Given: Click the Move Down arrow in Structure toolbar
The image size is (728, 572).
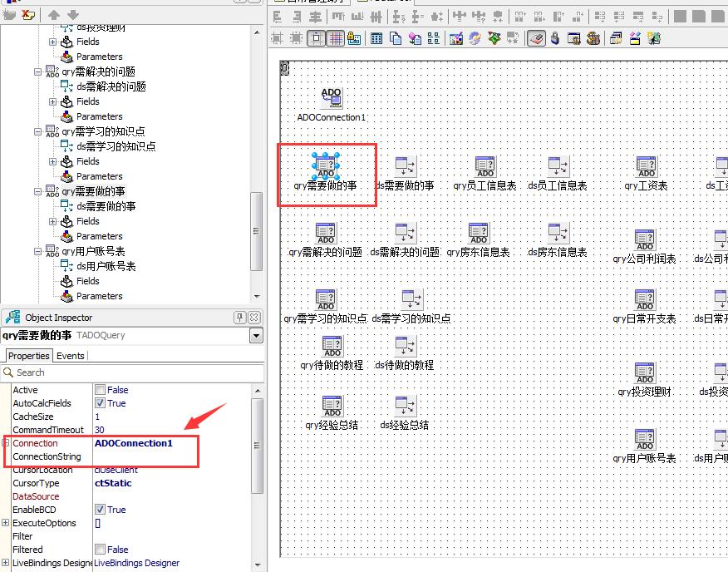Looking at the screenshot, I should coord(73,15).
